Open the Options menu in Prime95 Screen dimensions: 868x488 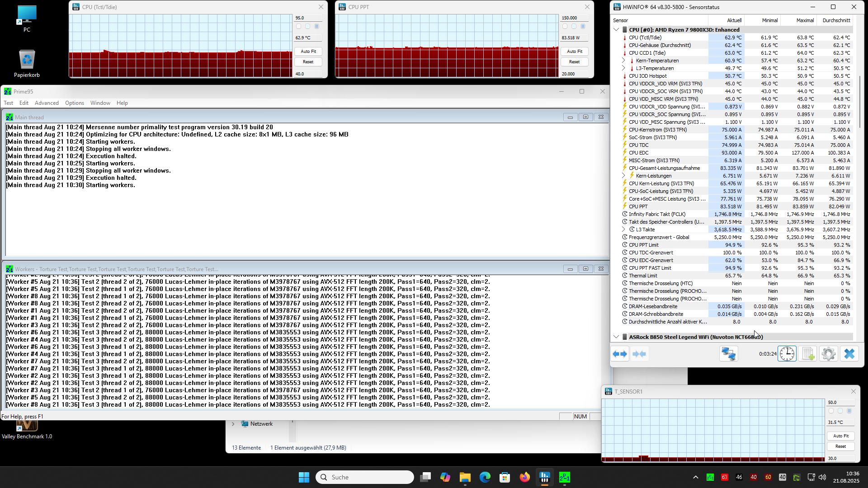point(74,103)
